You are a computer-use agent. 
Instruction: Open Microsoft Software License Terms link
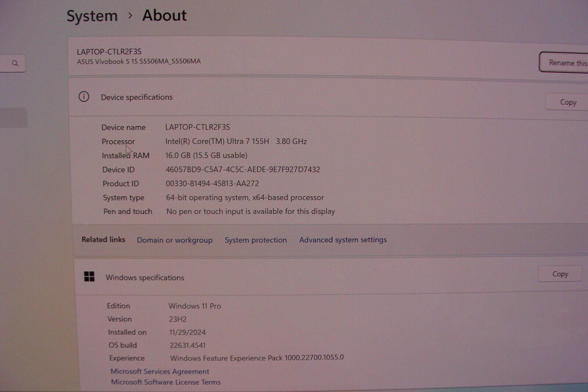pyautogui.click(x=166, y=382)
